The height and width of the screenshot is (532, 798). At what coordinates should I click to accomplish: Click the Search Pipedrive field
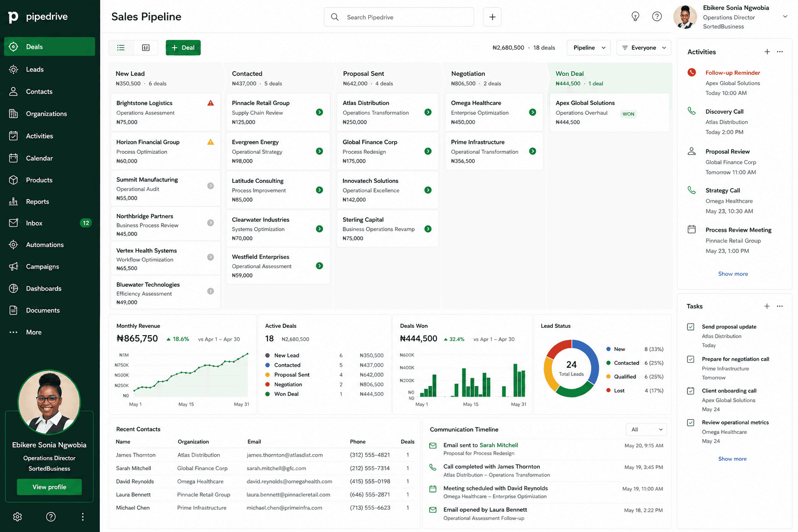(399, 17)
